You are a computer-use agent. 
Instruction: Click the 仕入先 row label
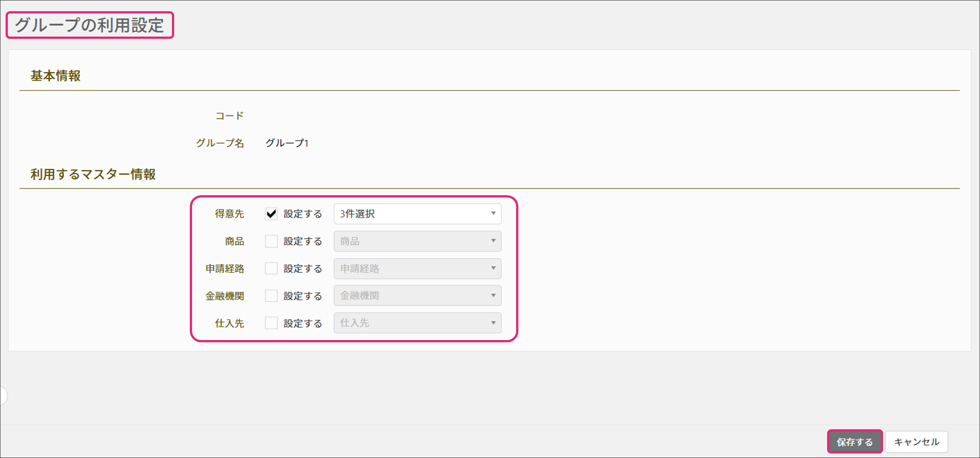[229, 323]
